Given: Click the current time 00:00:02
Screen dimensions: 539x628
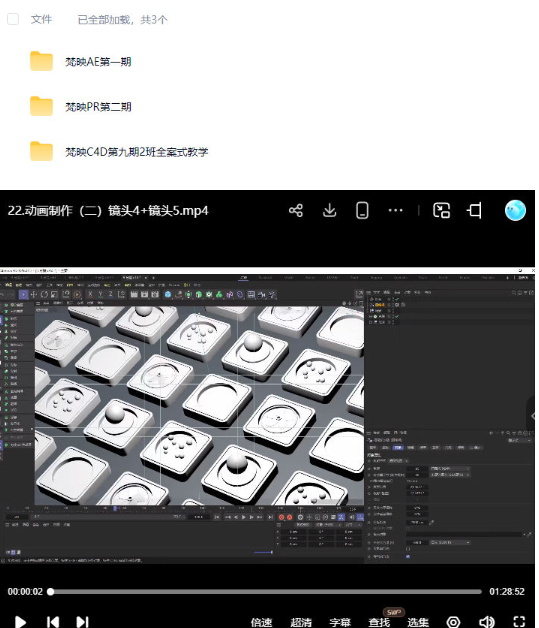Looking at the screenshot, I should [x=25, y=592].
